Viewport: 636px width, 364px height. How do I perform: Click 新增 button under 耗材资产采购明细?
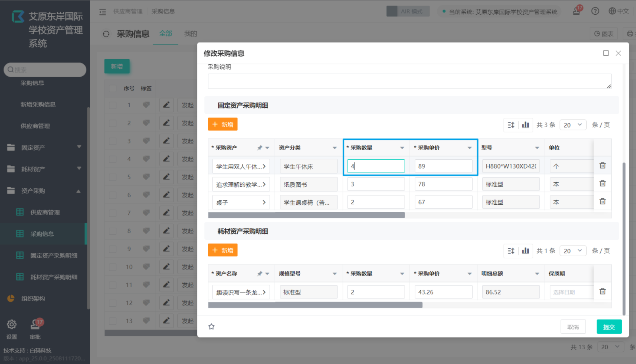223,250
